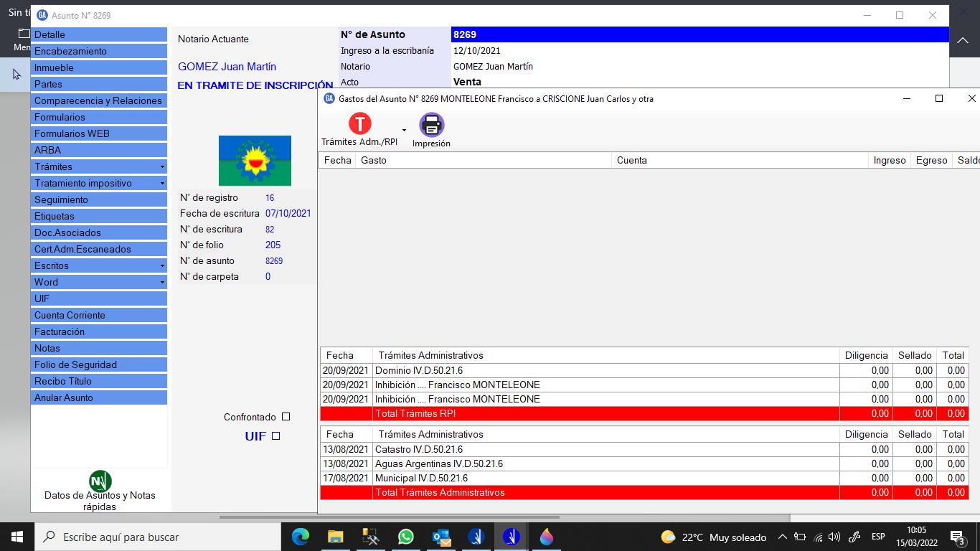Click the Impresión printer icon
Screen dimensions: 980x551
pos(431,125)
